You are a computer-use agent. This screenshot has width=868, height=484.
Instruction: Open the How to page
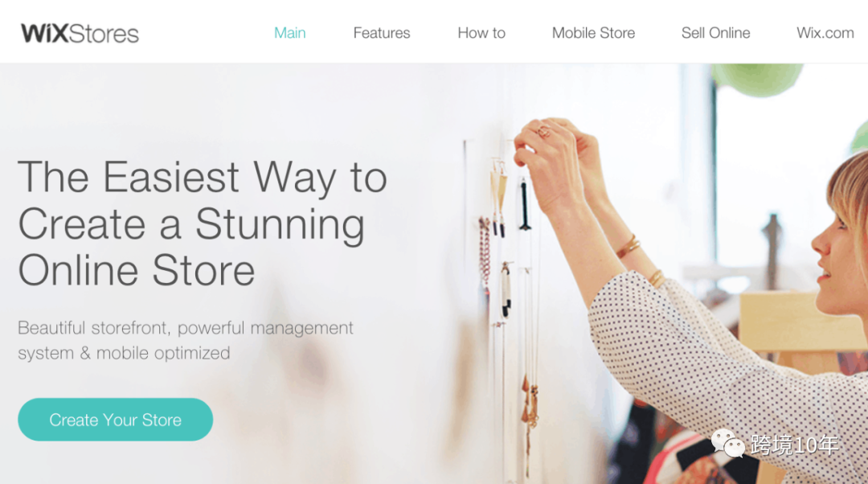pyautogui.click(x=481, y=33)
